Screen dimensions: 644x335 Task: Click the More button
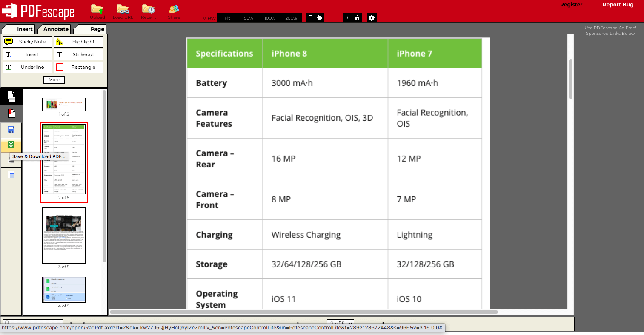[54, 80]
